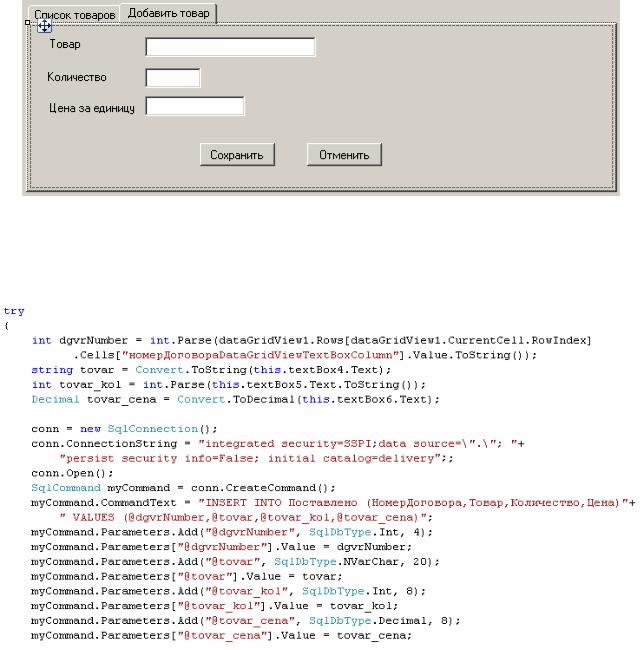This screenshot has height=650, width=642.
Task: Click the @tovar_cena Value assignment line
Action: 221,636
